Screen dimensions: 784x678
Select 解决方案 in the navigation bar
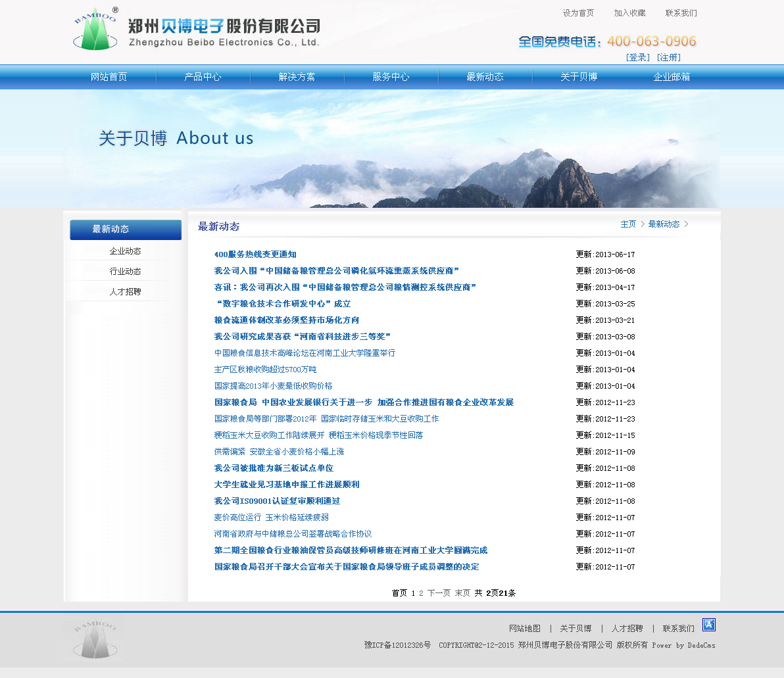pos(297,77)
